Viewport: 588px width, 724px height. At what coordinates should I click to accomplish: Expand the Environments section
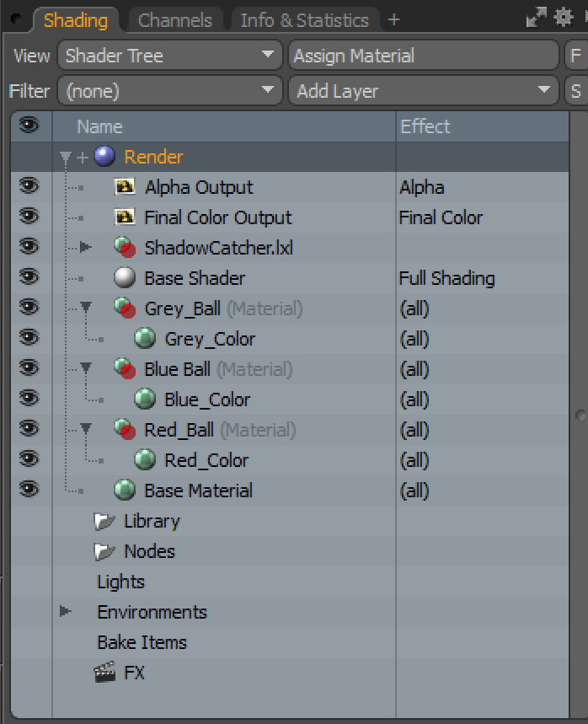[66, 611]
